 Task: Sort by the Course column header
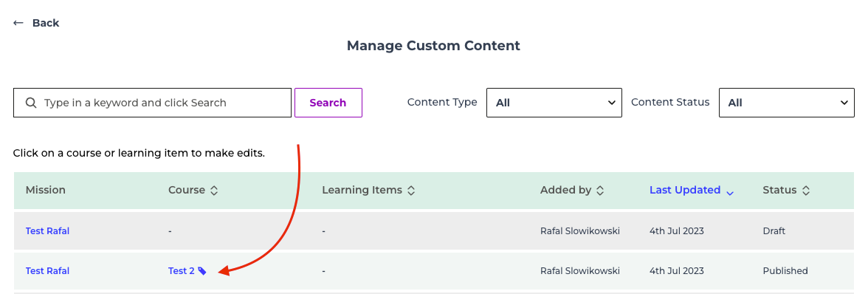click(x=187, y=190)
